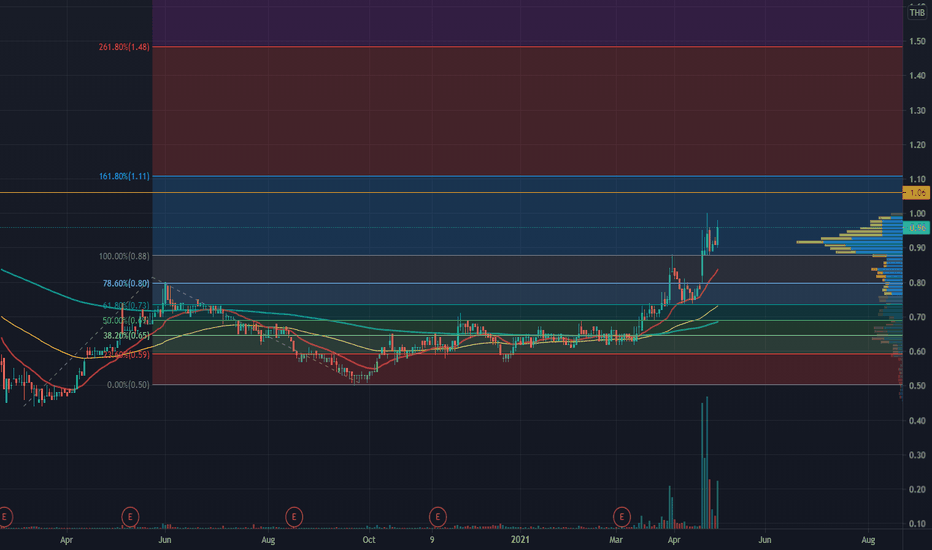932x550 pixels.
Task: Select the 0.20 price scale value
Action: tap(917, 490)
